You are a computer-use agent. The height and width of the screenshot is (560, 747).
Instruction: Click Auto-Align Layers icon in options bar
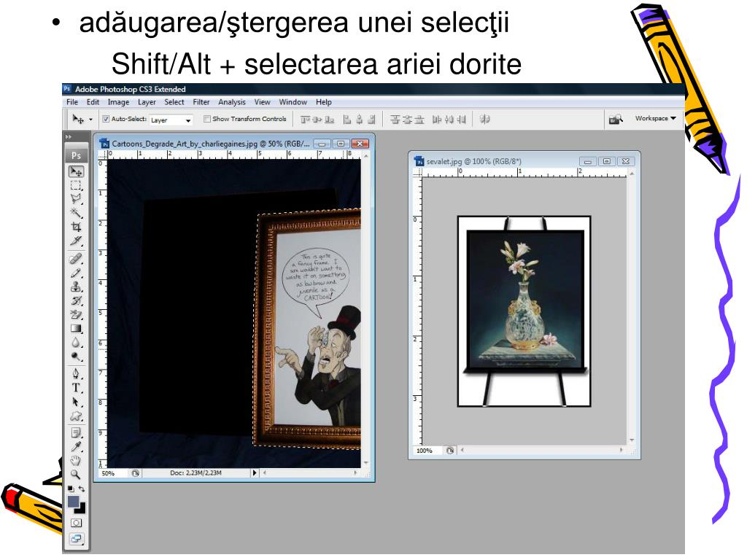coord(485,119)
